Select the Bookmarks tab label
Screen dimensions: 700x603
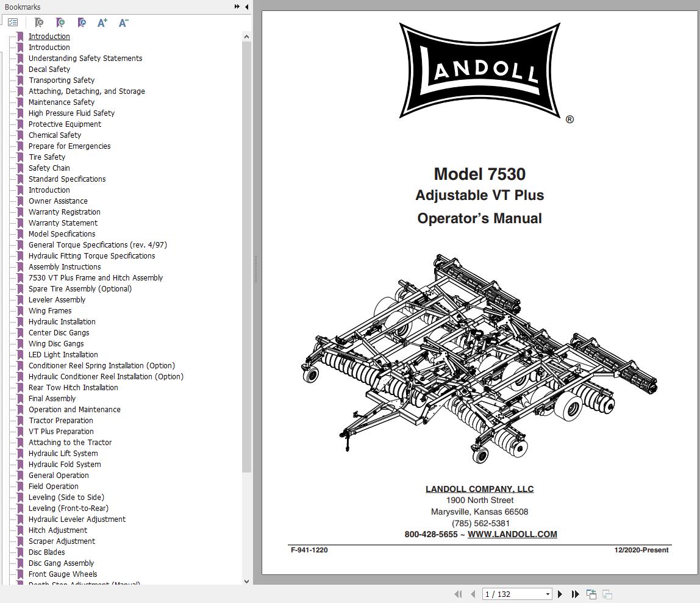(x=22, y=7)
